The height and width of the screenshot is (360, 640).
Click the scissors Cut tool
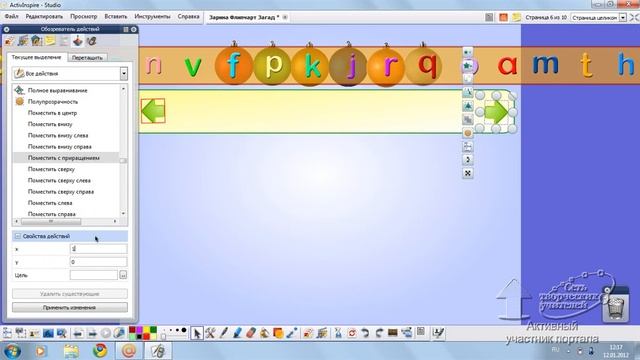click(x=338, y=333)
